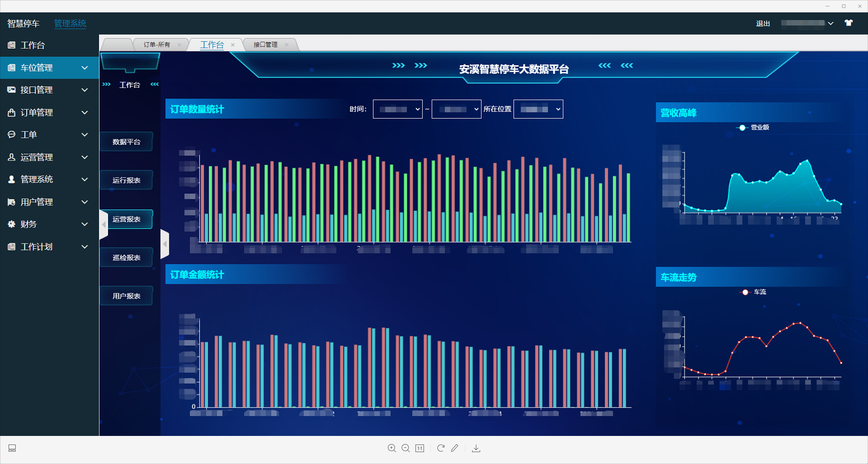868x464 pixels.
Task: Click the zoom in magnifier icon
Action: click(x=392, y=448)
